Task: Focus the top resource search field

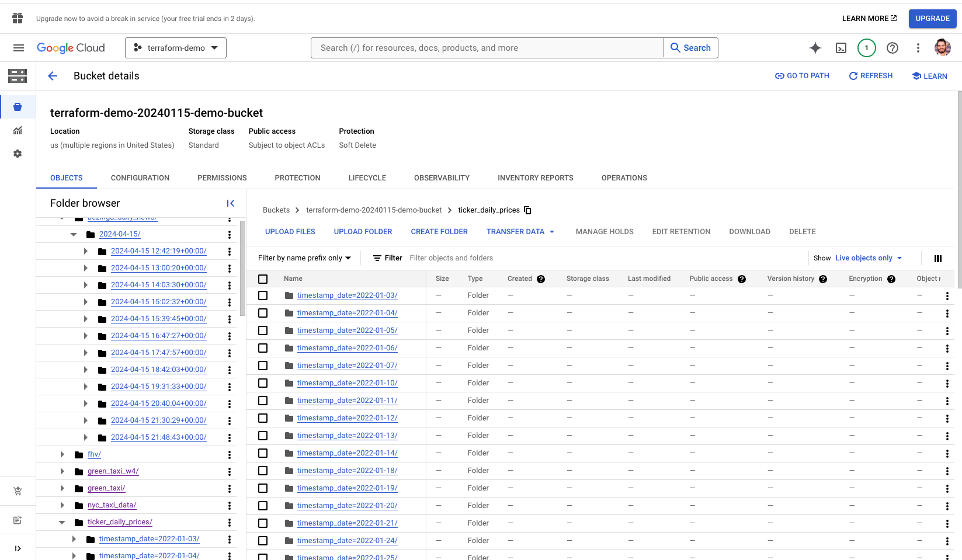Action: point(487,48)
